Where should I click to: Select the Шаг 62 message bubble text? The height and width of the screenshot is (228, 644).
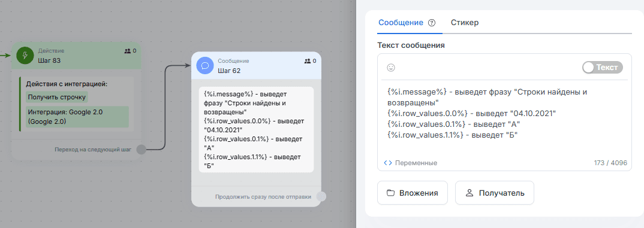256,129
